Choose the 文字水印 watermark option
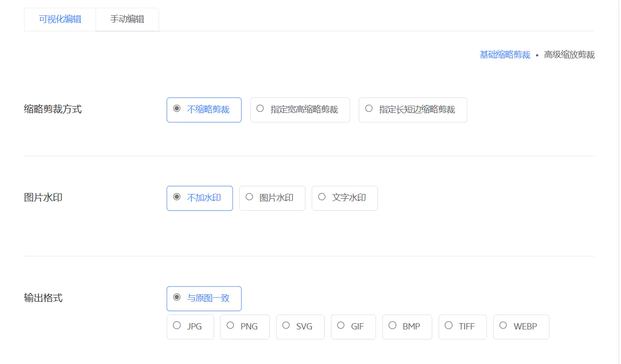The width and height of the screenshot is (621, 364). click(344, 198)
